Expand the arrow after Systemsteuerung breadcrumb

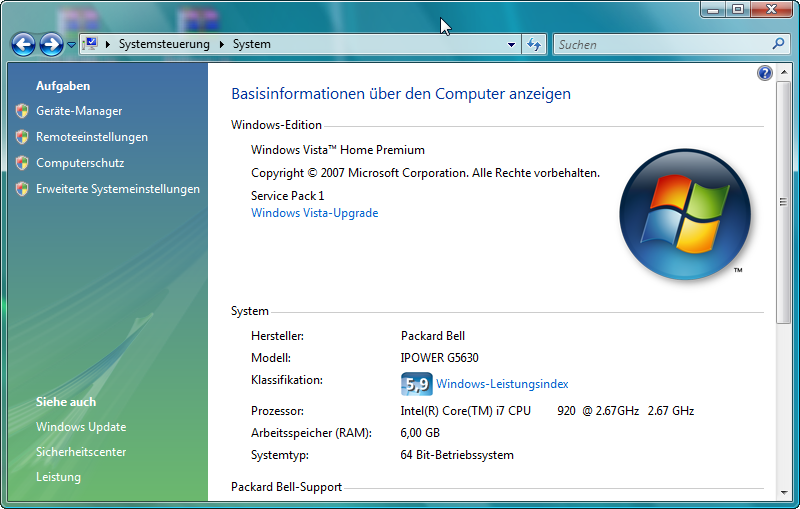tap(223, 44)
